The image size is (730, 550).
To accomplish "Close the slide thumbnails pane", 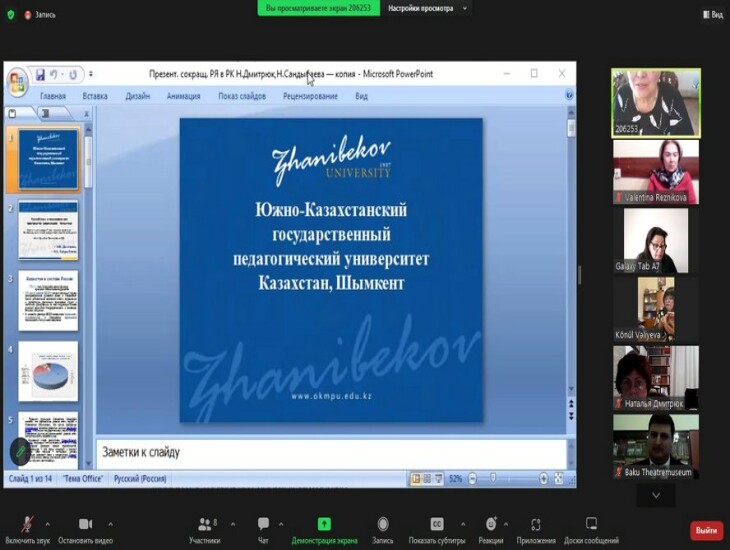I will [x=86, y=114].
